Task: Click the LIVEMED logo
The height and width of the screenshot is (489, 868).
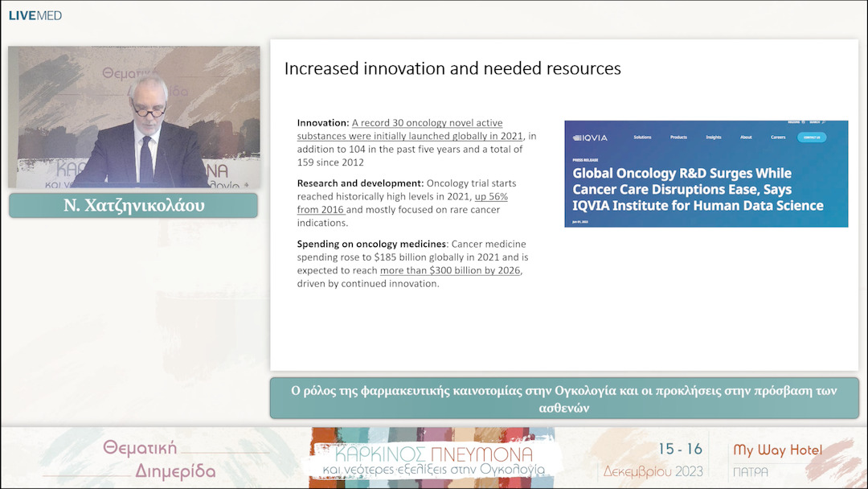Action: pyautogui.click(x=35, y=15)
